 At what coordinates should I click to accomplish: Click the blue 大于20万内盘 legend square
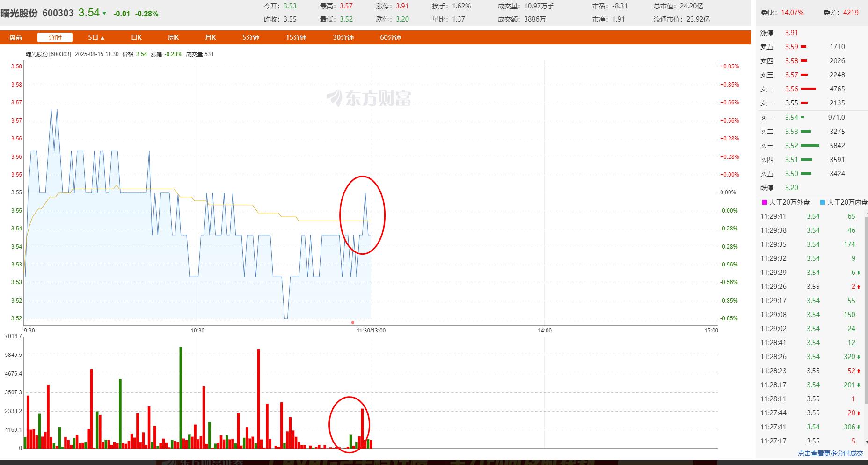point(822,202)
